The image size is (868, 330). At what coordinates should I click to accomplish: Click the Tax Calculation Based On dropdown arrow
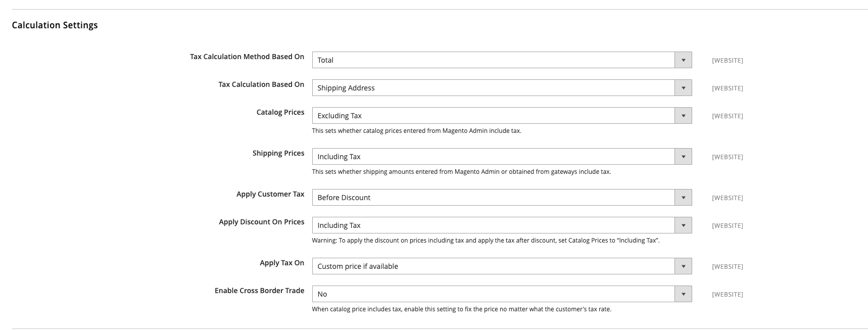[684, 87]
